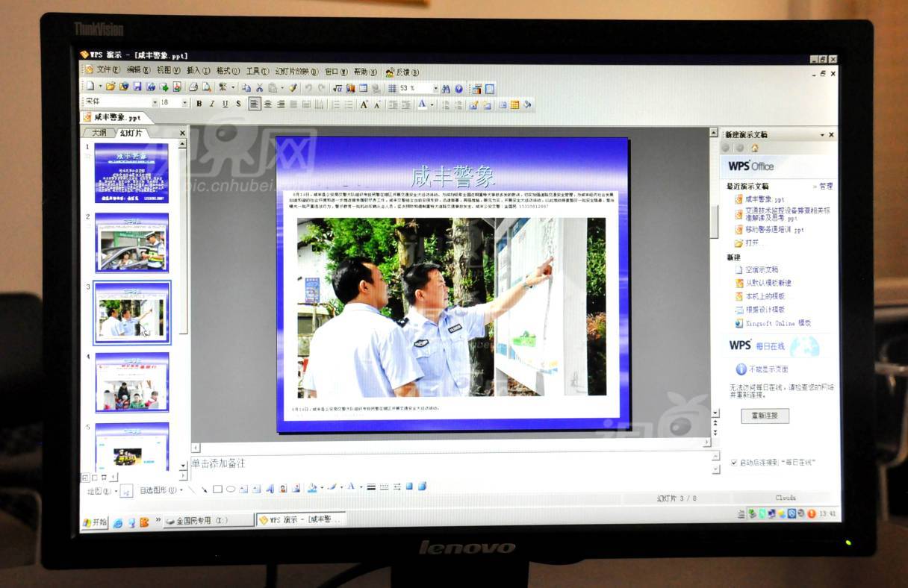Click the Save icon in the toolbar
The width and height of the screenshot is (908, 588).
[137, 87]
